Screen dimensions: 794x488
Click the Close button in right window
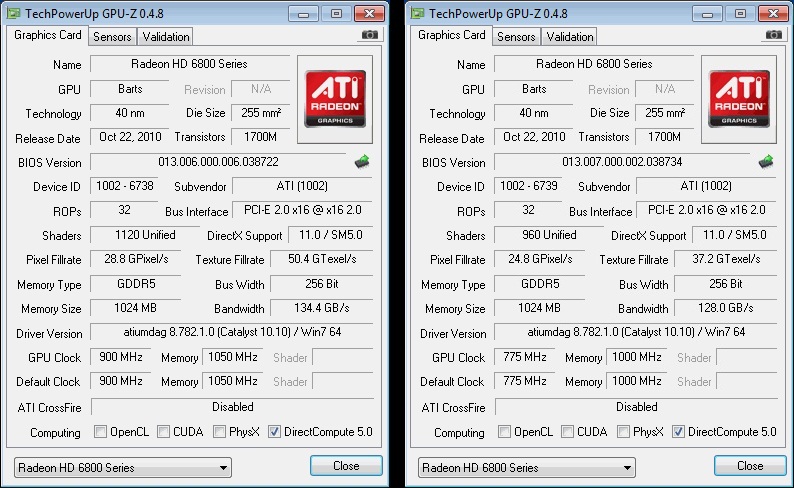[750, 466]
